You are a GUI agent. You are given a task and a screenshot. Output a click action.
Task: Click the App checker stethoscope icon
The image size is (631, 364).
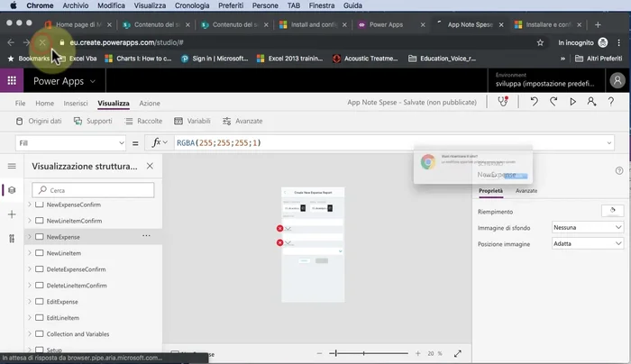(x=503, y=103)
